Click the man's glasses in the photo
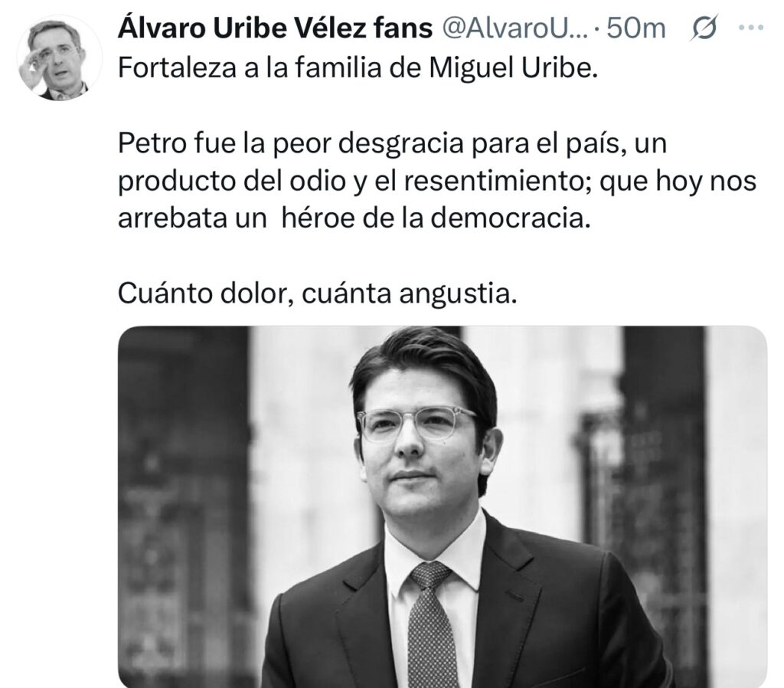 [x=417, y=424]
